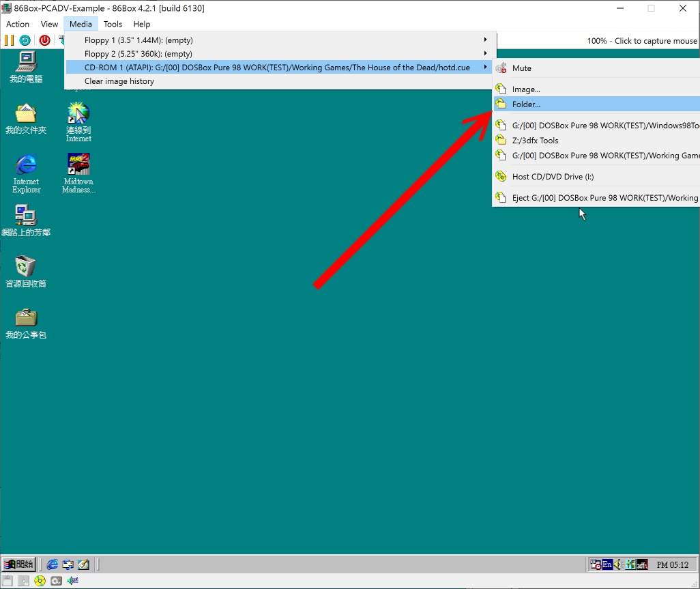
Task: Open the Action menu
Action: [18, 24]
